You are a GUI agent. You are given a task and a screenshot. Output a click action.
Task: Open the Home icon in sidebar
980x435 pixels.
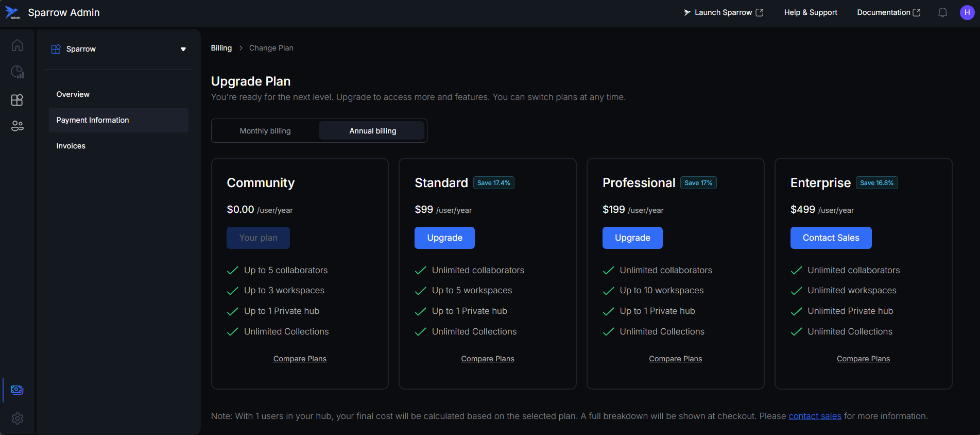pos(17,45)
